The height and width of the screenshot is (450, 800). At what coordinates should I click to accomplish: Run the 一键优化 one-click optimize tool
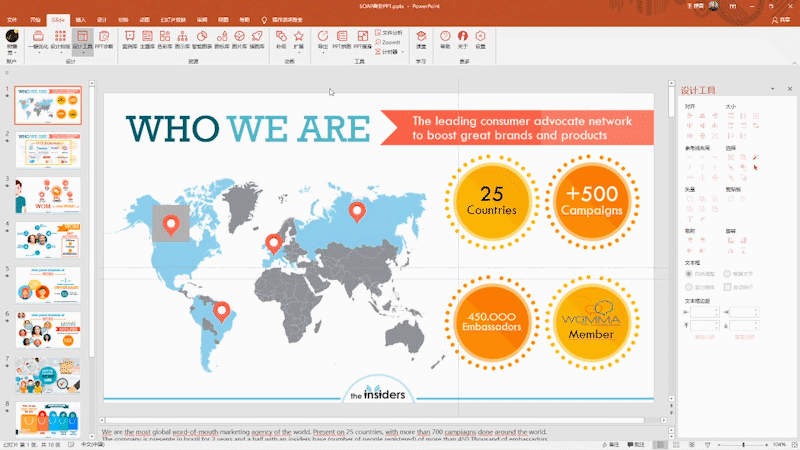pyautogui.click(x=38, y=39)
